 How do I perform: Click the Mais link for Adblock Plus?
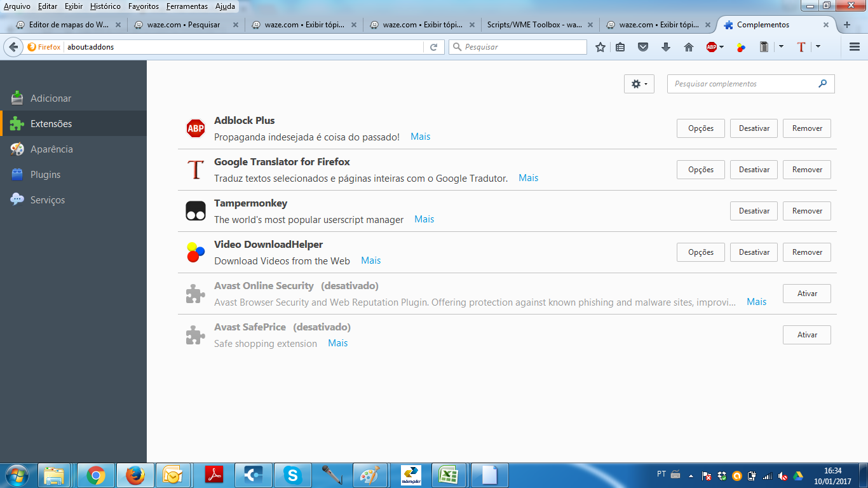point(421,137)
